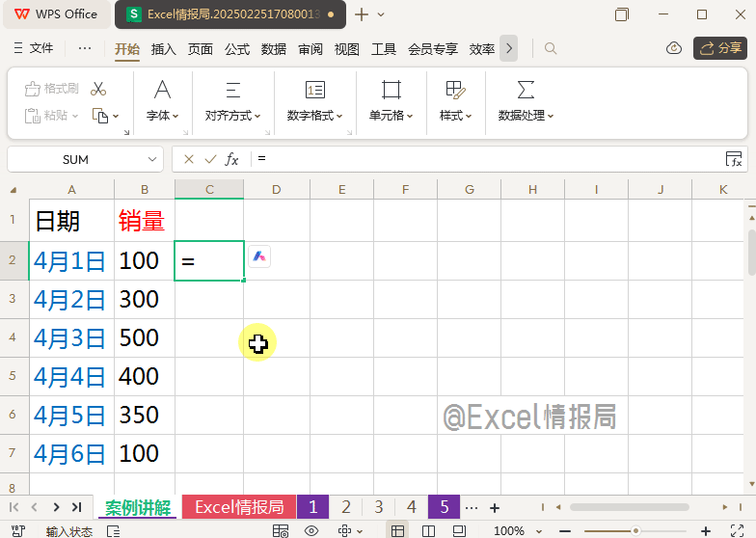The image size is (756, 538).
Task: Confirm formula entry with the checkmark icon
Action: click(x=210, y=159)
